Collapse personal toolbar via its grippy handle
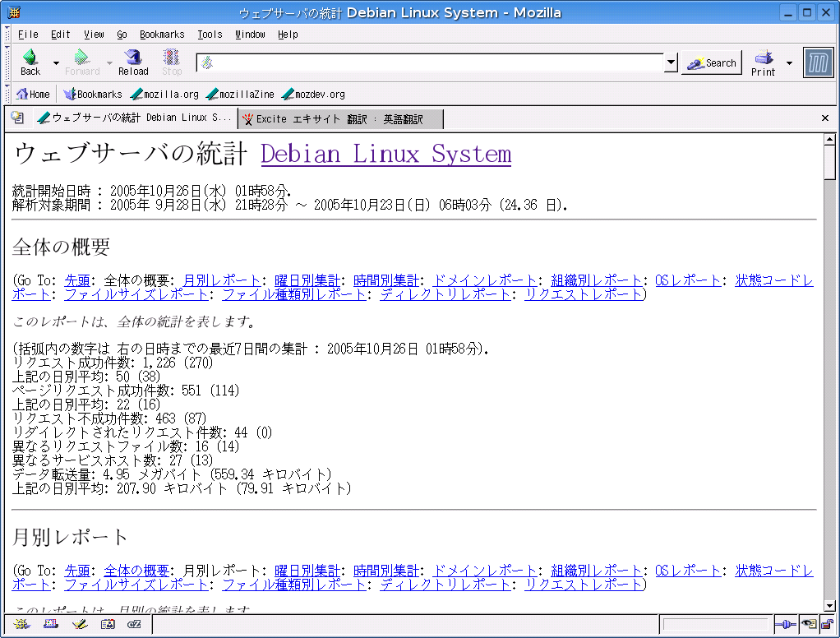The image size is (840, 638). point(7,95)
